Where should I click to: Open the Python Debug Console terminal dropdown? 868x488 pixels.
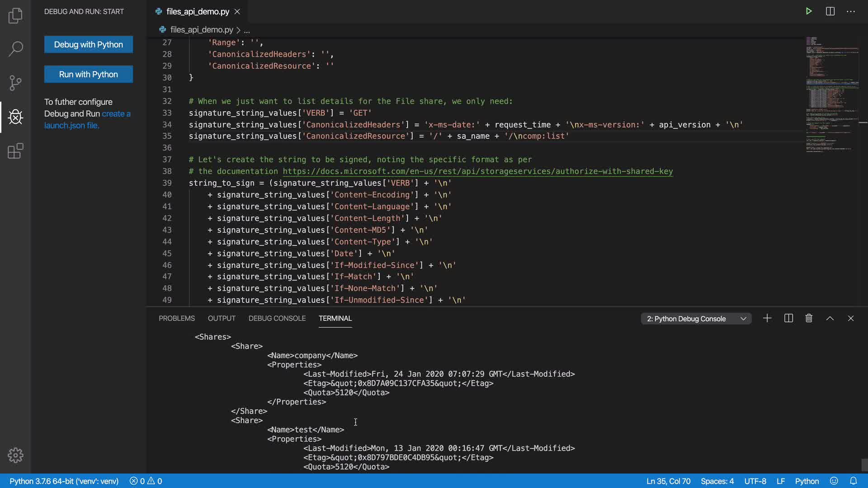pyautogui.click(x=696, y=319)
